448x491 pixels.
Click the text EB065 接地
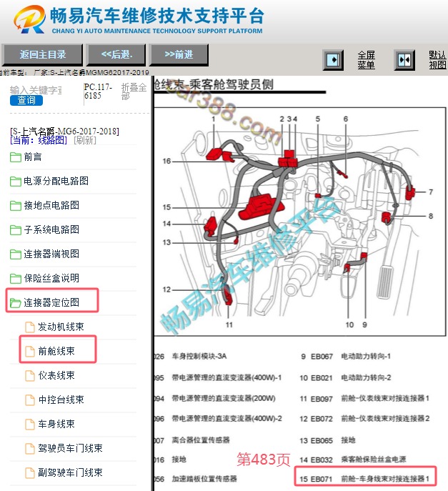tap(333, 440)
